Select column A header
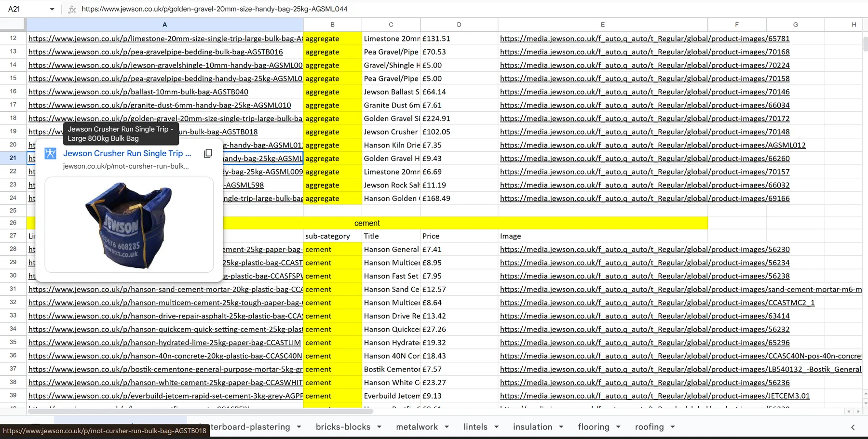The image size is (868, 439). click(x=164, y=25)
